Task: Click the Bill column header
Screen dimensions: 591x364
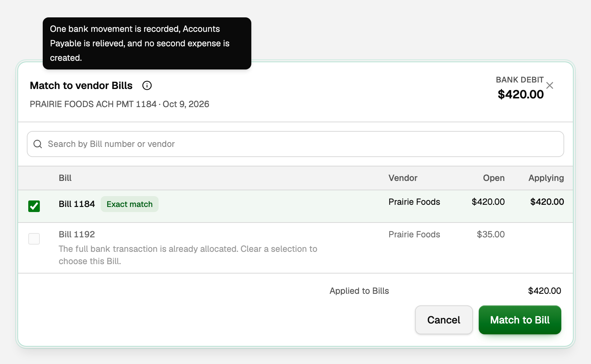Action: 65,178
